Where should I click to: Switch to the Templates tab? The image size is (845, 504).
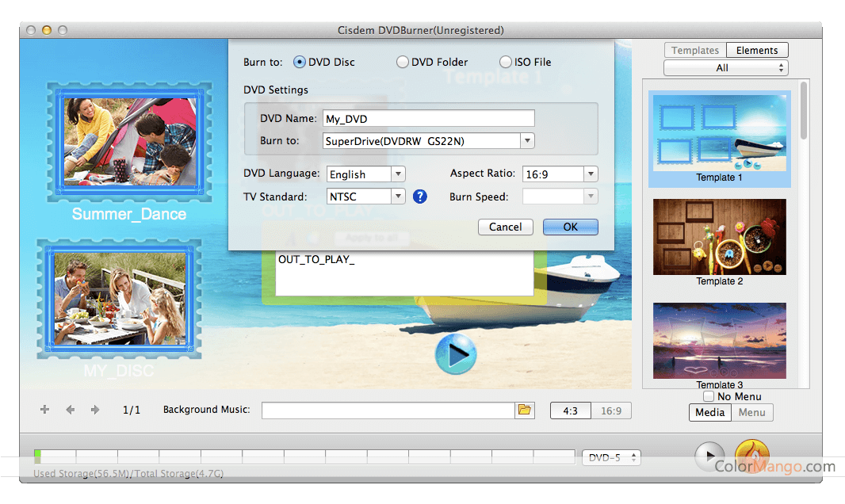pyautogui.click(x=695, y=50)
